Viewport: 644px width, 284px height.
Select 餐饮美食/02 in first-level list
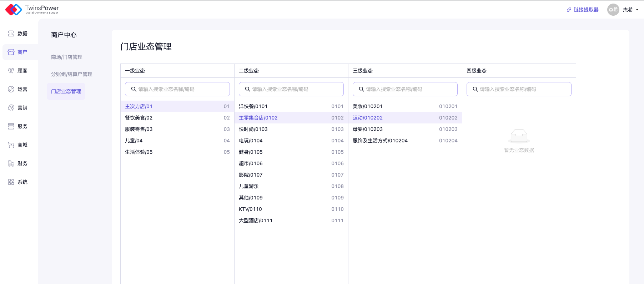tap(177, 118)
